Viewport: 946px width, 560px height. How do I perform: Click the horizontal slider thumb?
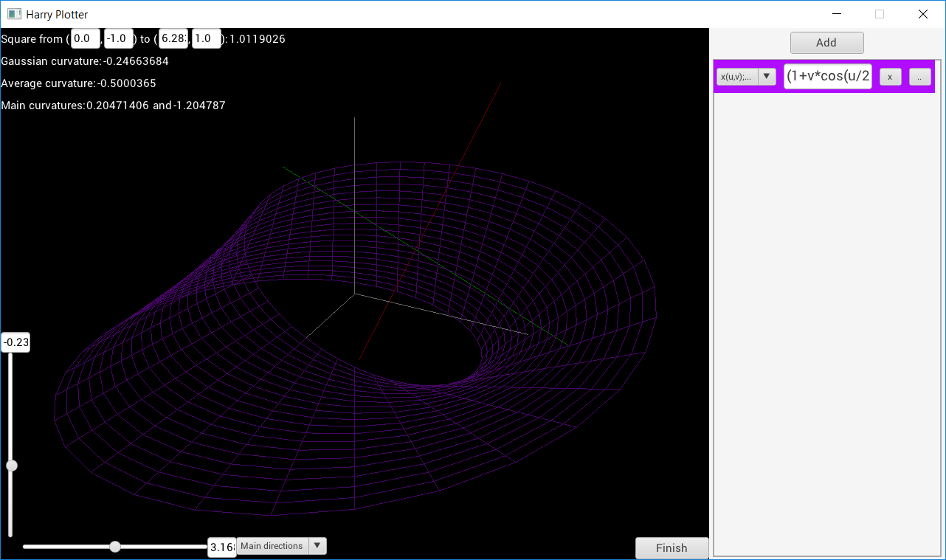pyautogui.click(x=115, y=547)
